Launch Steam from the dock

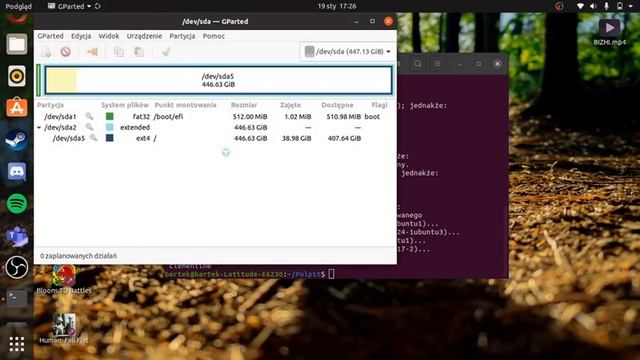[17, 140]
